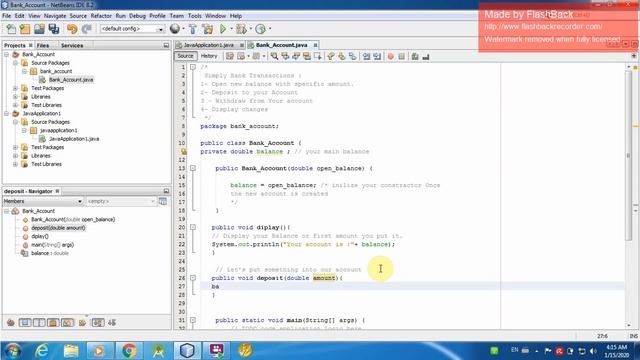Select deposit(double amount) in Navigator
This screenshot has width=640, height=360.
(x=58, y=228)
